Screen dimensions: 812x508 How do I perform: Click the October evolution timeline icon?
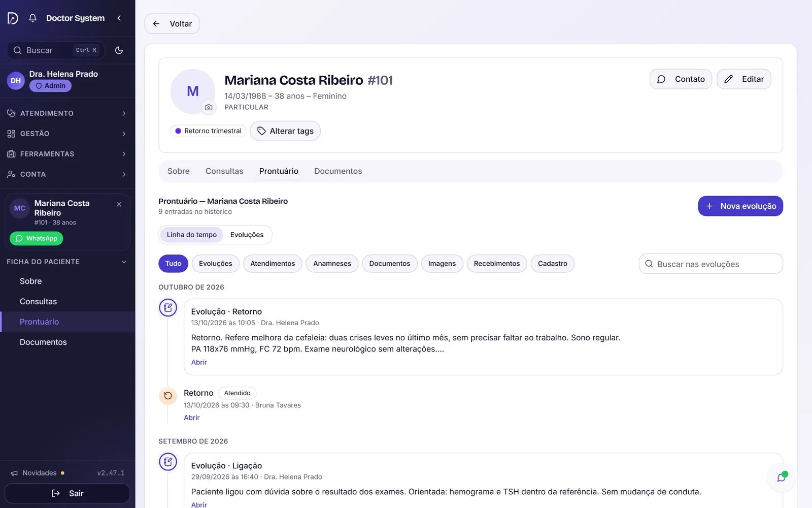[x=168, y=307]
